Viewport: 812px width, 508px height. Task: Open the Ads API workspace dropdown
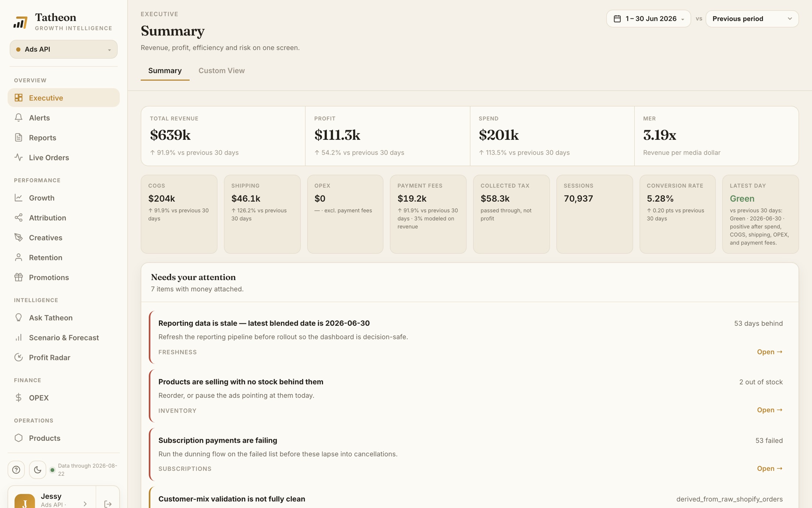[x=63, y=49]
